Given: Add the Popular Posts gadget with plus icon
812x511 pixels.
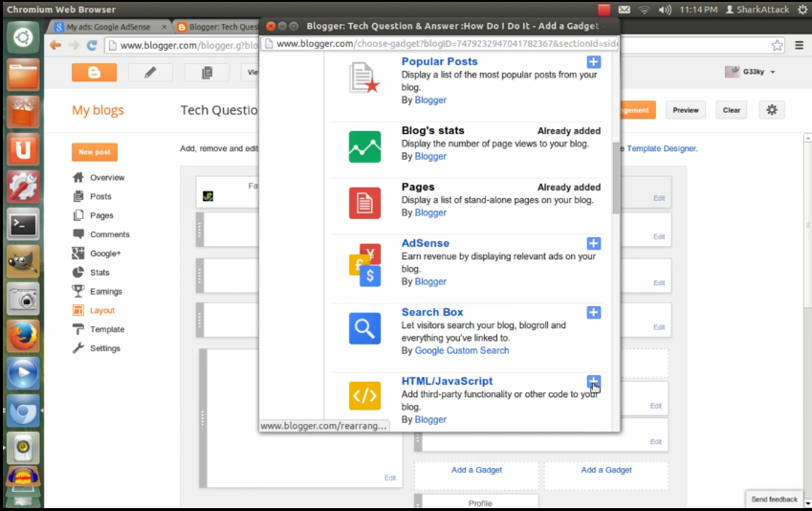Looking at the screenshot, I should coord(594,61).
